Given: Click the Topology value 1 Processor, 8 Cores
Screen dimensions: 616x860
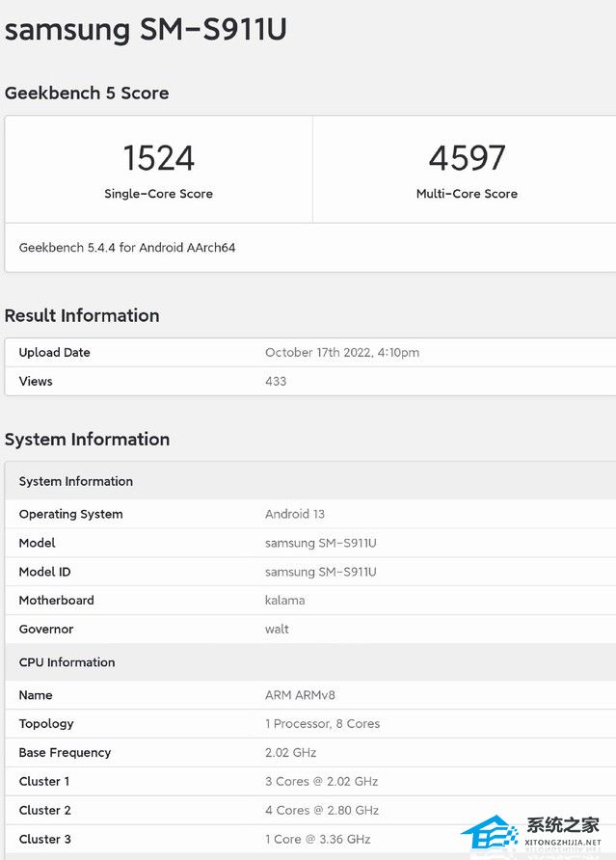Looking at the screenshot, I should 322,724.
